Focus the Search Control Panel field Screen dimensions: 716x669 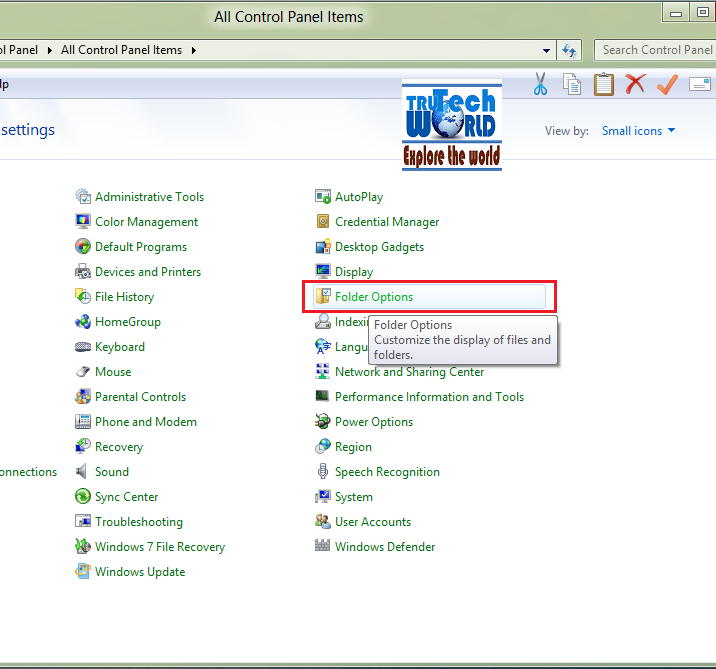click(x=655, y=50)
